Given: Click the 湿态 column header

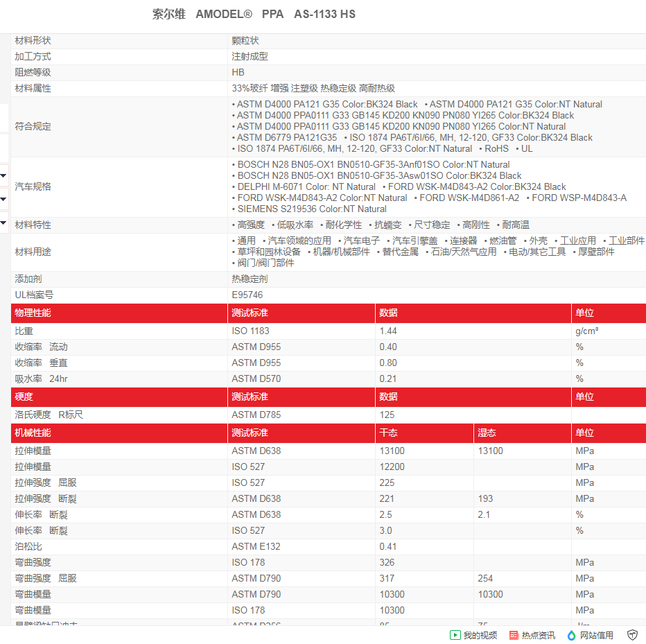Looking at the screenshot, I should (x=487, y=433).
